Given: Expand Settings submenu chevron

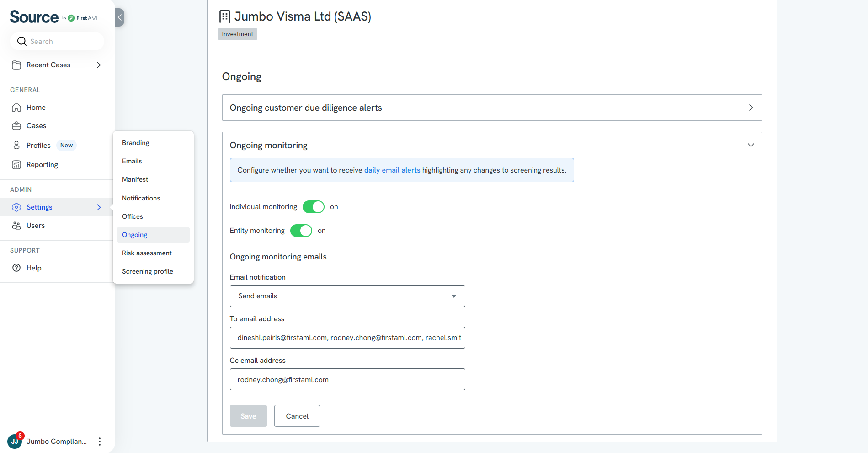Looking at the screenshot, I should pyautogui.click(x=99, y=207).
